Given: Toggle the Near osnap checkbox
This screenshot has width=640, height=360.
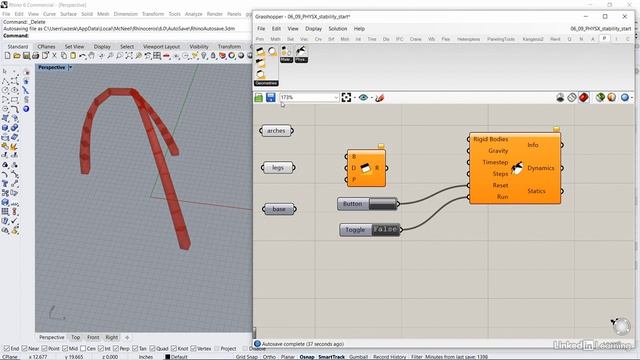Looking at the screenshot, I should [x=24, y=349].
